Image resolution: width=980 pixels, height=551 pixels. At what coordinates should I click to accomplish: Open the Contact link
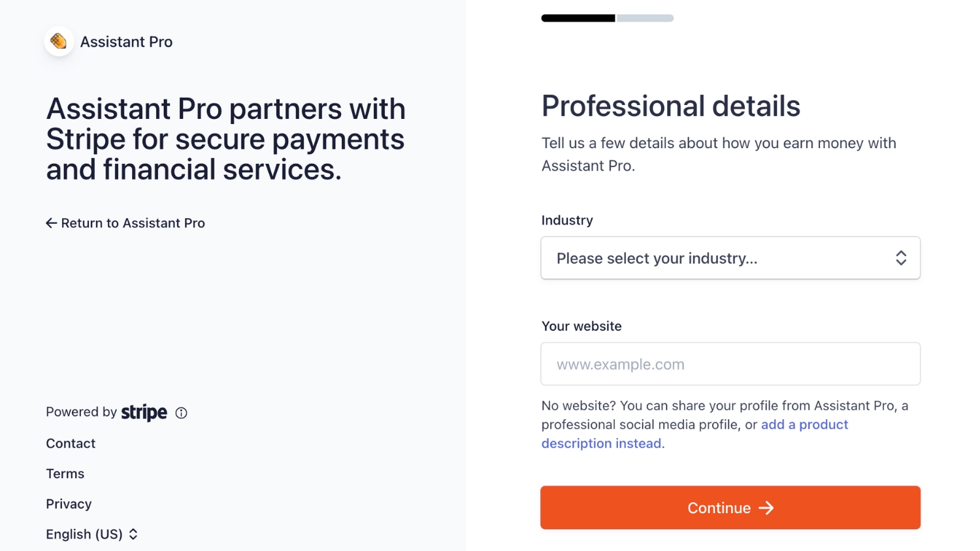[x=71, y=443]
